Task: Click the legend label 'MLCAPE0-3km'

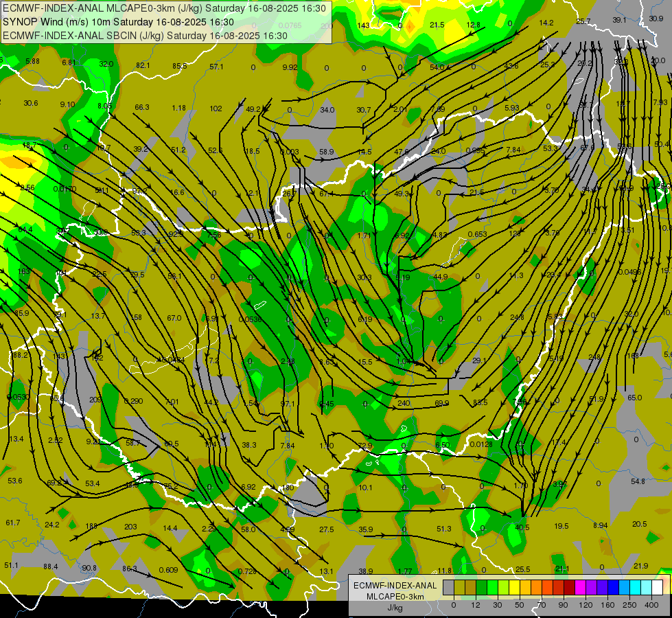Action: (x=395, y=597)
